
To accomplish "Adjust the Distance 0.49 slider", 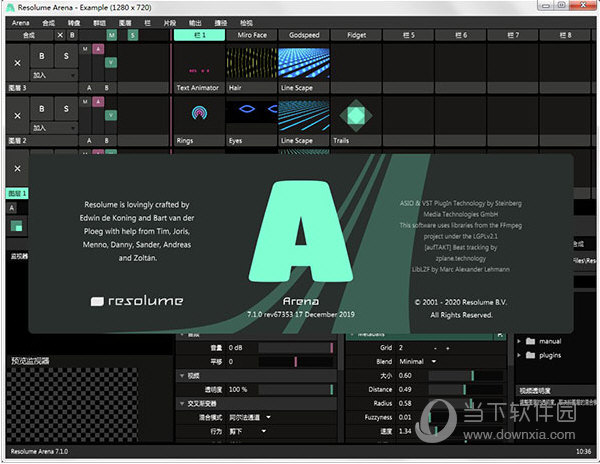I will [x=465, y=389].
